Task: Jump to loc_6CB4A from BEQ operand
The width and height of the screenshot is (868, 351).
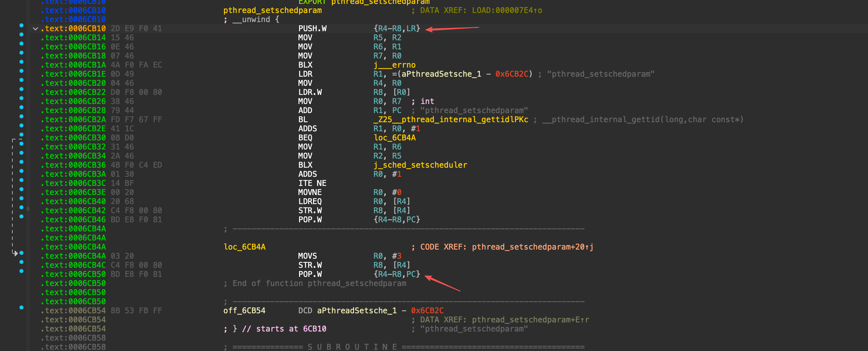Action: (x=395, y=138)
